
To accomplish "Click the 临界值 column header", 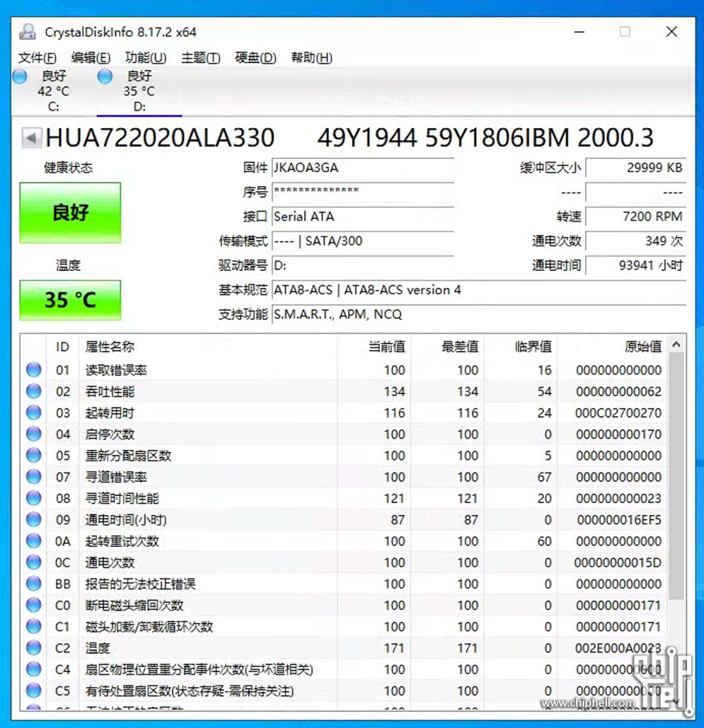I will click(x=521, y=347).
